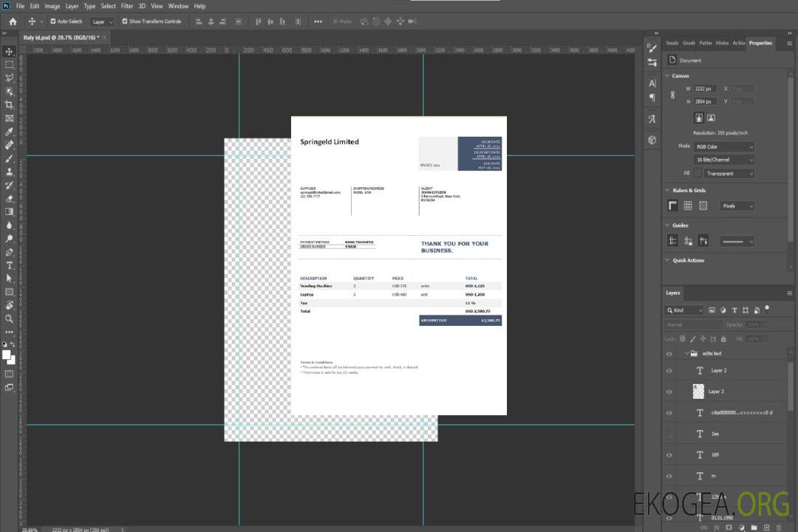Image resolution: width=798 pixels, height=532 pixels.
Task: Open the Transparent fill dropdown
Action: (729, 174)
